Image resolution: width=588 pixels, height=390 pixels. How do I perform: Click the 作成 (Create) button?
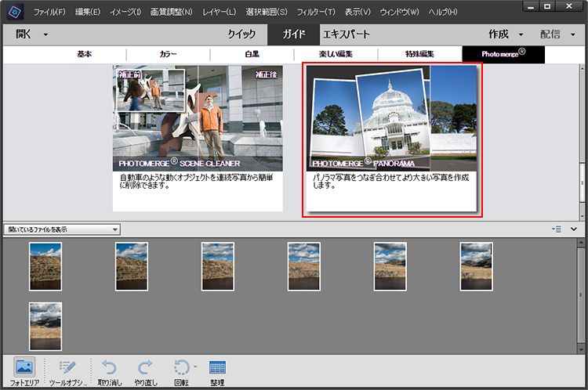click(499, 34)
